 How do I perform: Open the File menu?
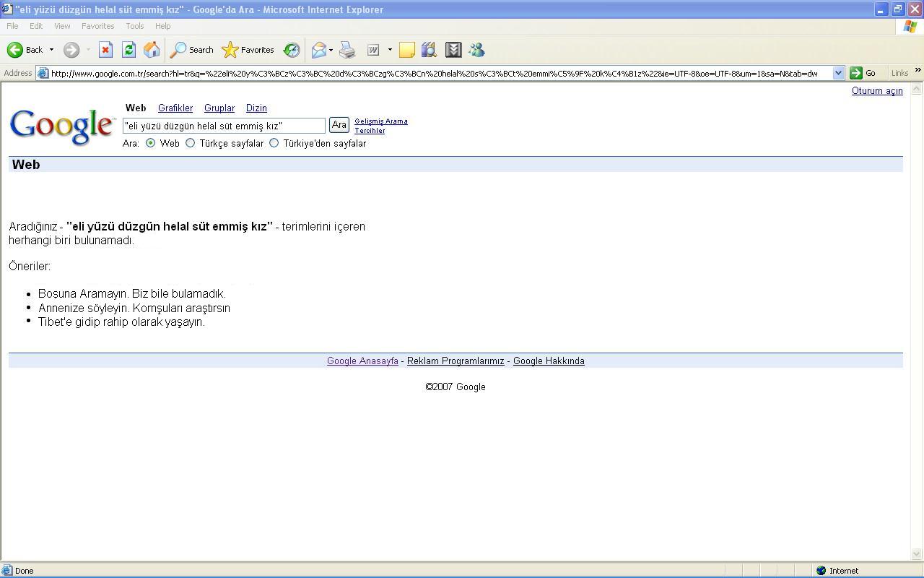pos(12,26)
